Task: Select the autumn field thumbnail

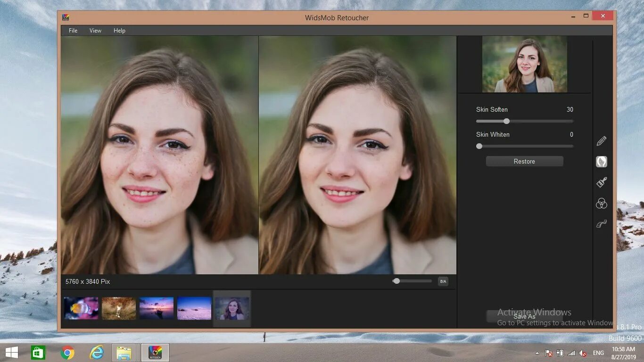Action: pos(119,308)
